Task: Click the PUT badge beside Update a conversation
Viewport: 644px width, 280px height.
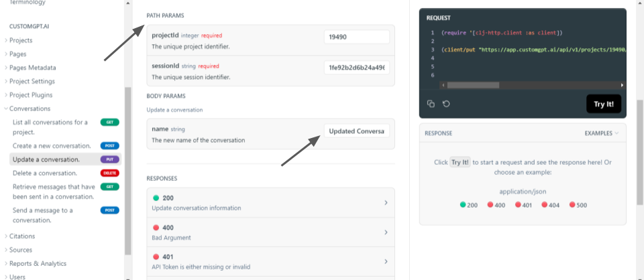Action: coord(109,159)
